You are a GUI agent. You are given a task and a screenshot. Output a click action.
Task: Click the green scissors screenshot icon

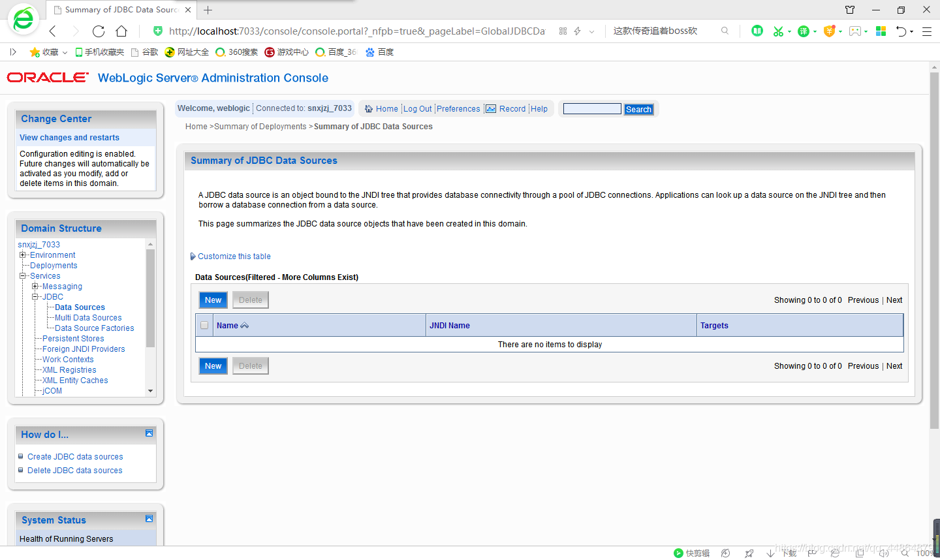point(777,31)
